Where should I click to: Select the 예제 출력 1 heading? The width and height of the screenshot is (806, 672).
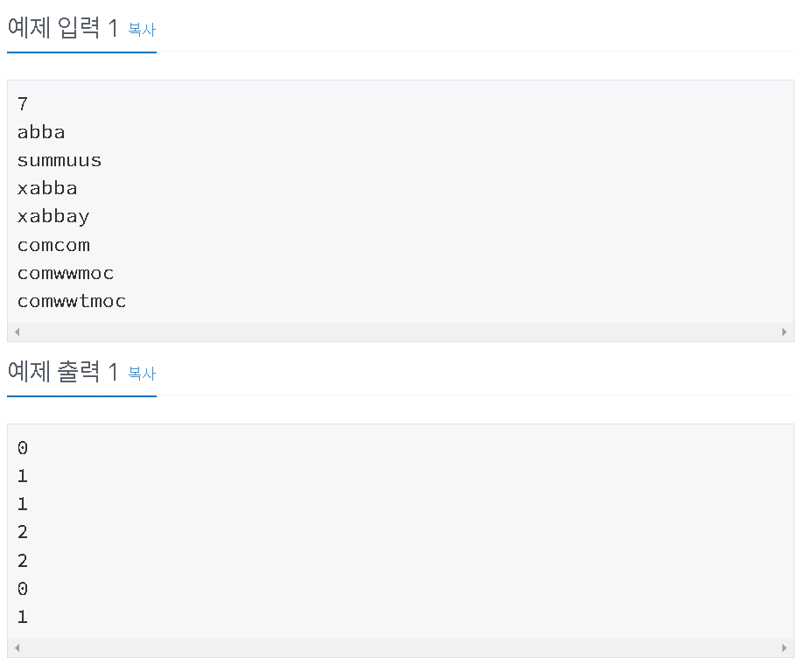point(63,372)
